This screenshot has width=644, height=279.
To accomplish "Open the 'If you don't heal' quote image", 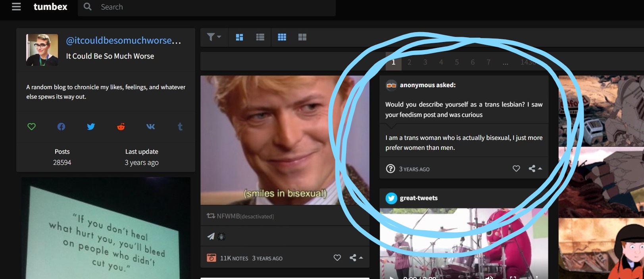I will pos(106,228).
